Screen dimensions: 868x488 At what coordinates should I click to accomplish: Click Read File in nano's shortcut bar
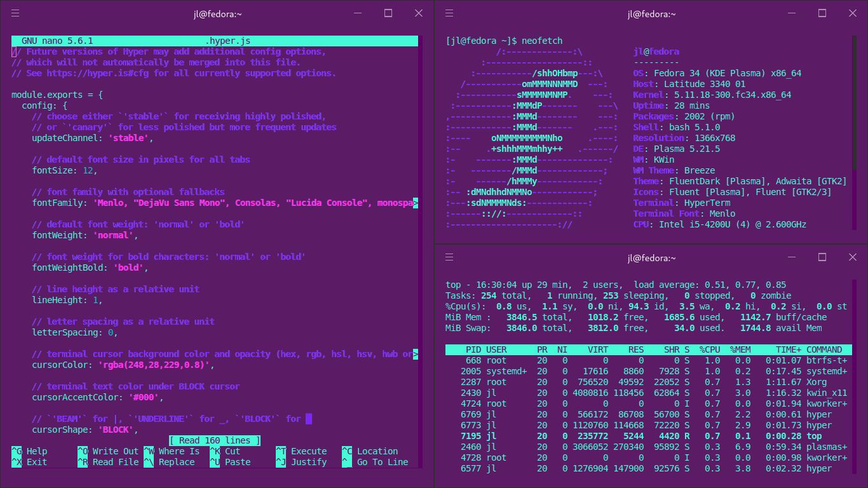point(111,462)
